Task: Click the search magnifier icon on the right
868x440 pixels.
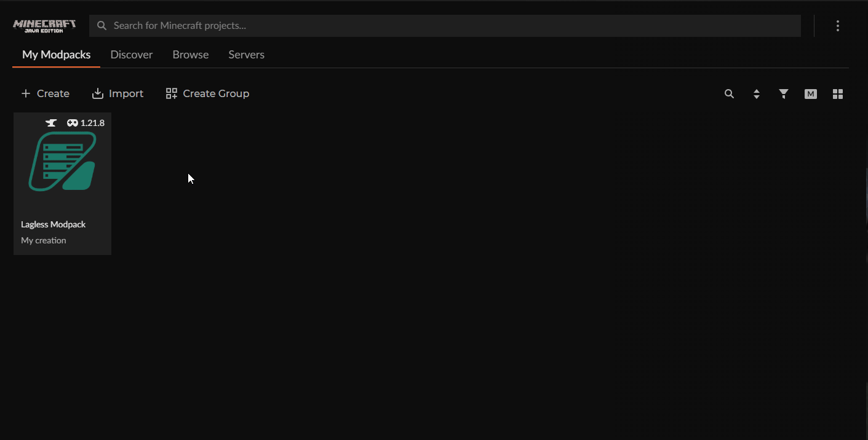Action: point(729,93)
